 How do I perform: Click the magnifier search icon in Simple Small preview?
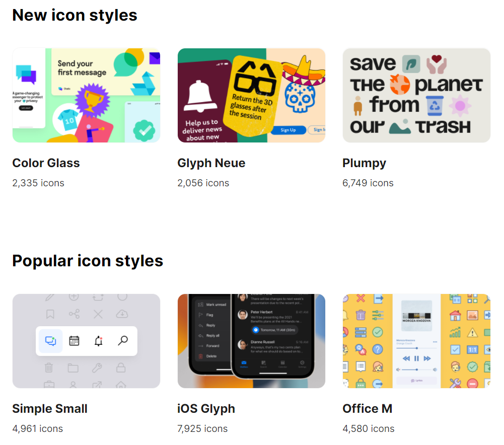tap(123, 341)
